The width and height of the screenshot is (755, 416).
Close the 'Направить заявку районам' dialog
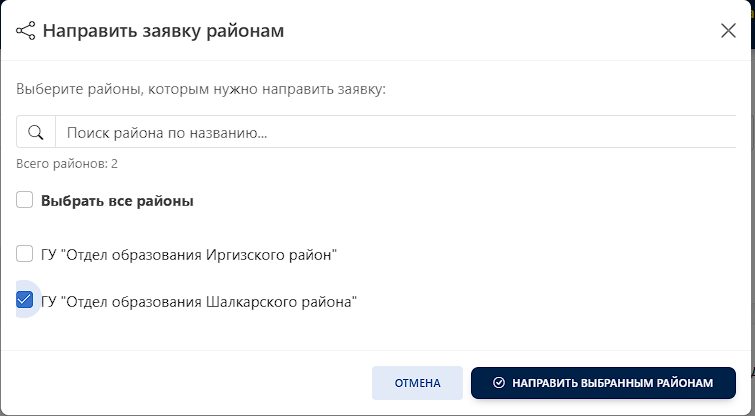point(728,30)
